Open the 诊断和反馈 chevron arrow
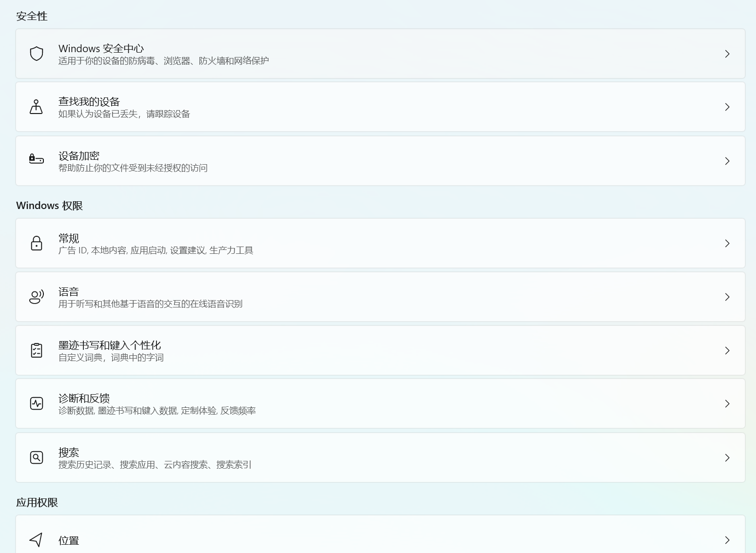The height and width of the screenshot is (553, 756). pyautogui.click(x=727, y=403)
